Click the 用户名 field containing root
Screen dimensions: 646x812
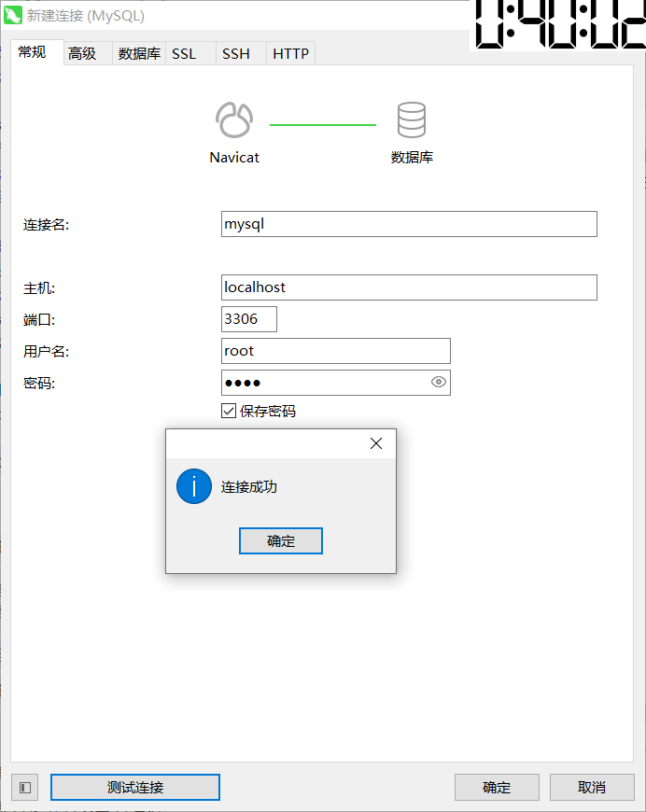tap(336, 351)
